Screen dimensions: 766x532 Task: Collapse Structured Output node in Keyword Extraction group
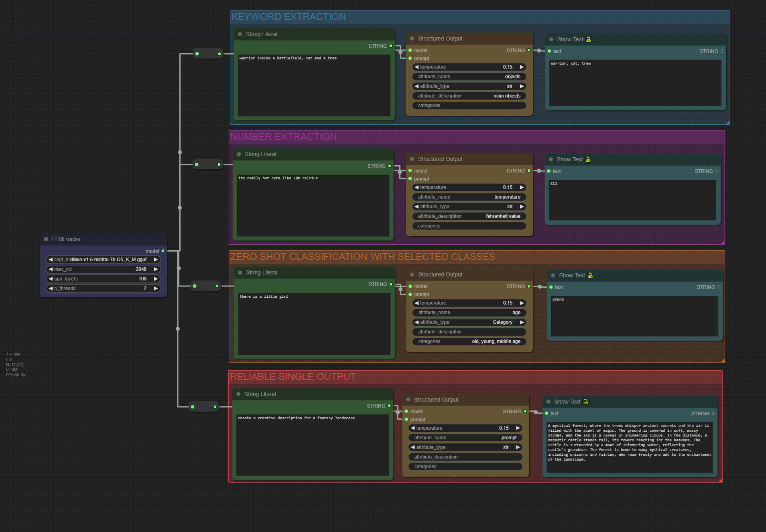coord(412,39)
